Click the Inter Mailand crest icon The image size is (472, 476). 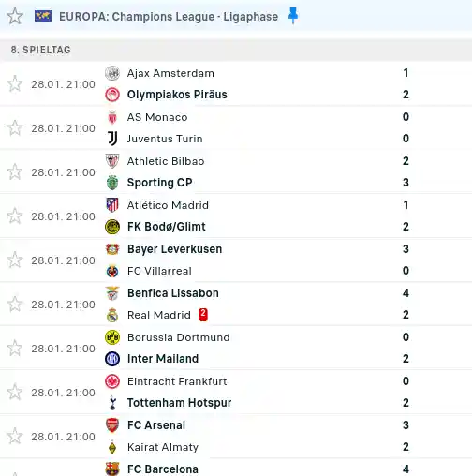pyautogui.click(x=112, y=359)
